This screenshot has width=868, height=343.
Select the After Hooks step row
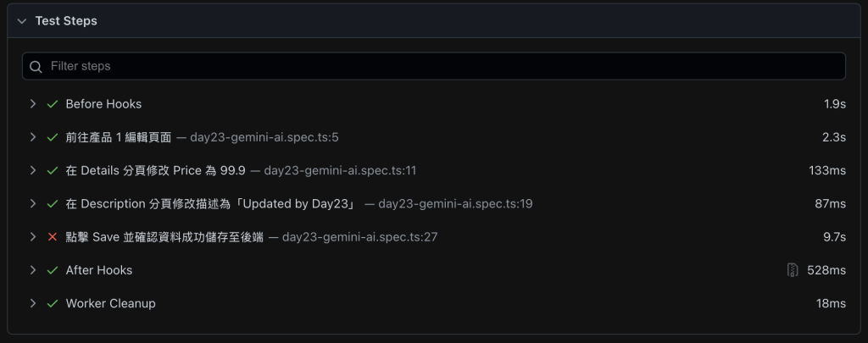[x=433, y=270]
